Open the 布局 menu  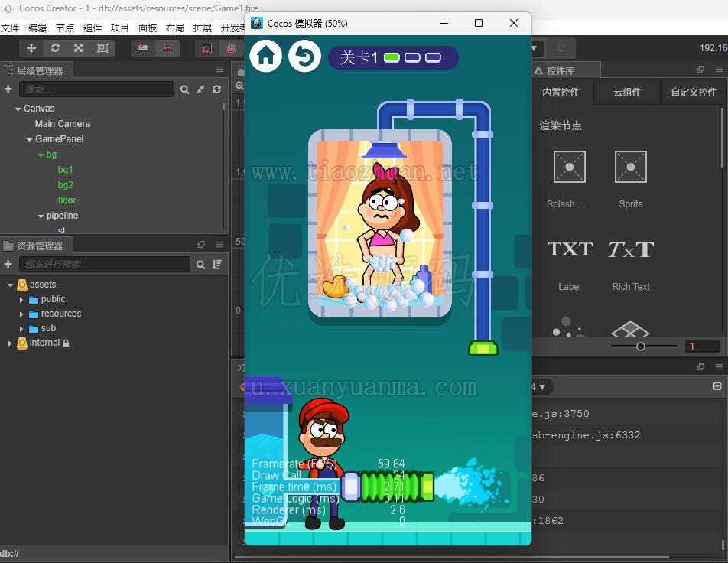175,28
